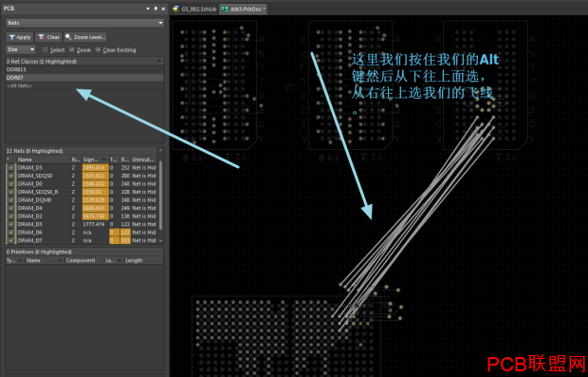The height and width of the screenshot is (377, 588).
Task: Click the Unrout... column header in nets
Action: 144,160
